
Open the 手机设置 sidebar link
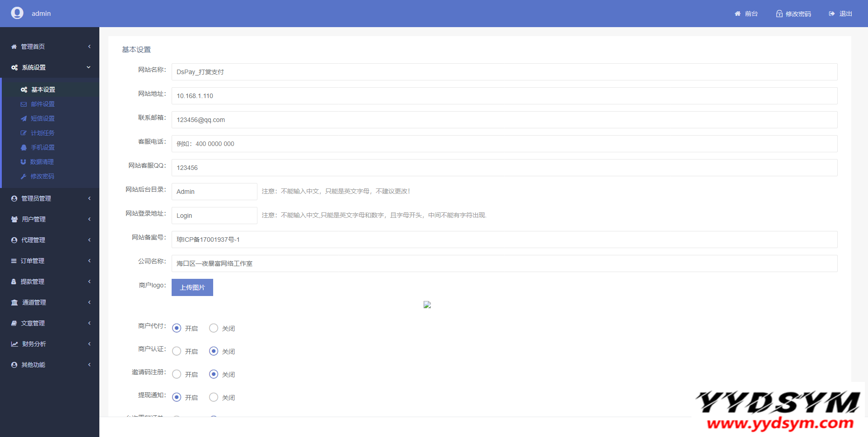coord(42,147)
